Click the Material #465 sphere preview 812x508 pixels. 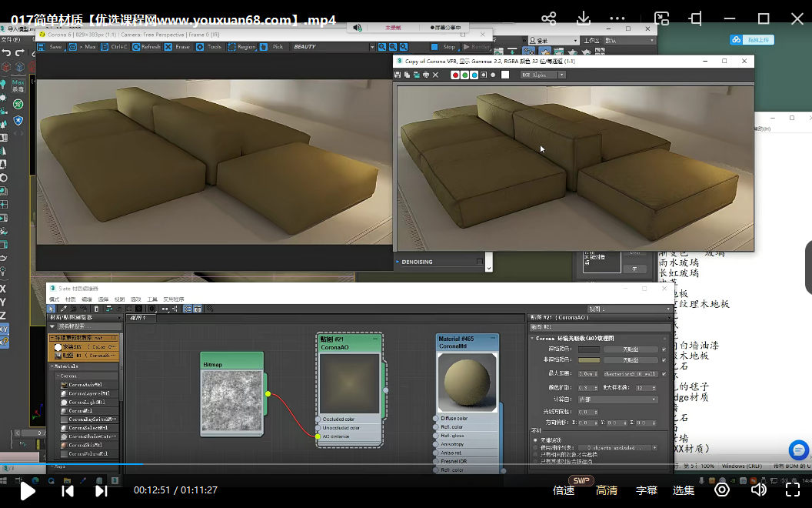pyautogui.click(x=467, y=383)
